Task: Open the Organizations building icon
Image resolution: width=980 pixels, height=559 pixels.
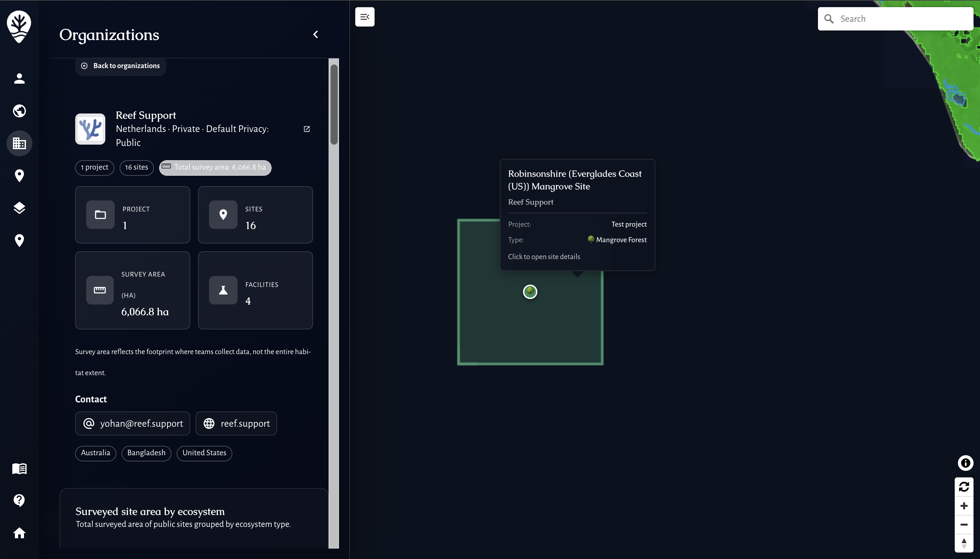Action: pos(19,143)
